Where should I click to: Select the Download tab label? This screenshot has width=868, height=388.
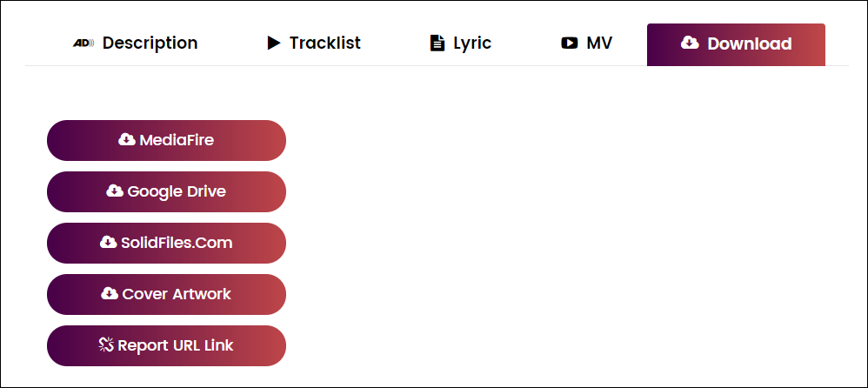point(749,43)
